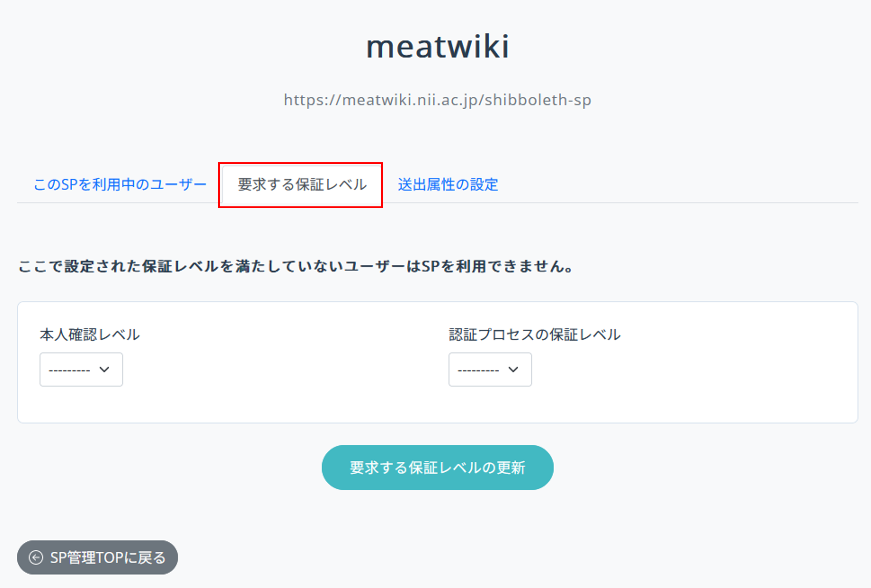Click the meatwiki shibboleth-sp URL text
871x588 pixels.
point(437,100)
